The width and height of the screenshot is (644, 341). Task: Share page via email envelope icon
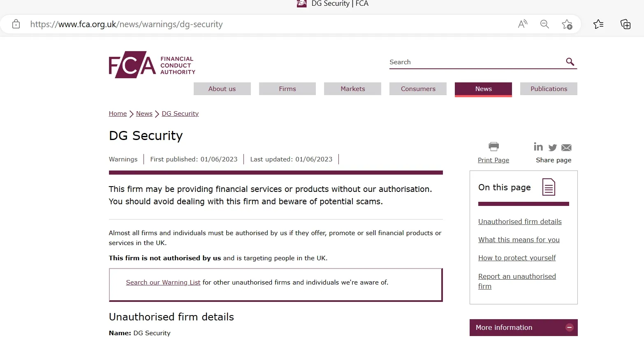(x=566, y=147)
